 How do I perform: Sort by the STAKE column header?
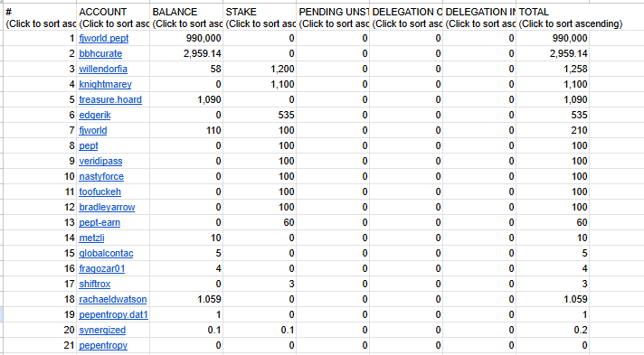(x=260, y=18)
